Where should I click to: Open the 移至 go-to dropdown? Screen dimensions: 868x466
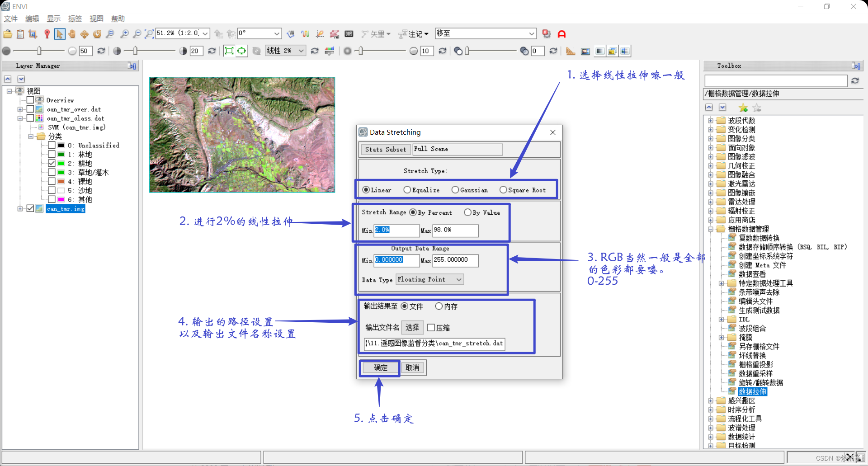pyautogui.click(x=532, y=33)
